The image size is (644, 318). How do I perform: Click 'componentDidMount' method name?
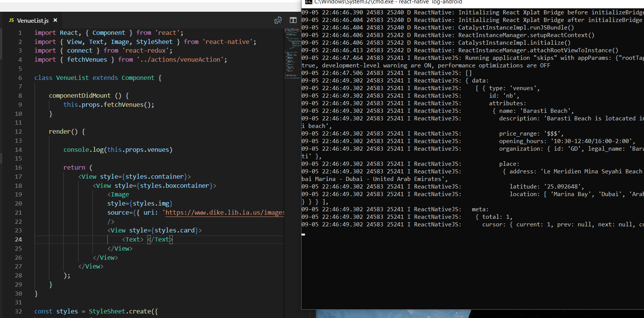coord(80,95)
